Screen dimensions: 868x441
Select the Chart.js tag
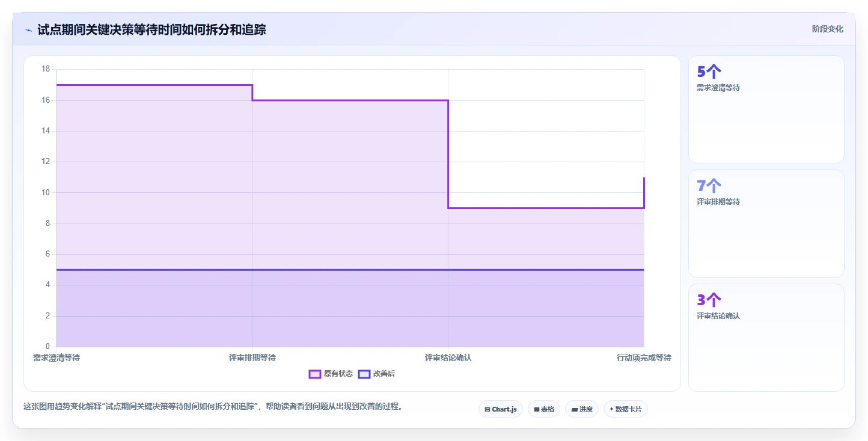tap(501, 409)
